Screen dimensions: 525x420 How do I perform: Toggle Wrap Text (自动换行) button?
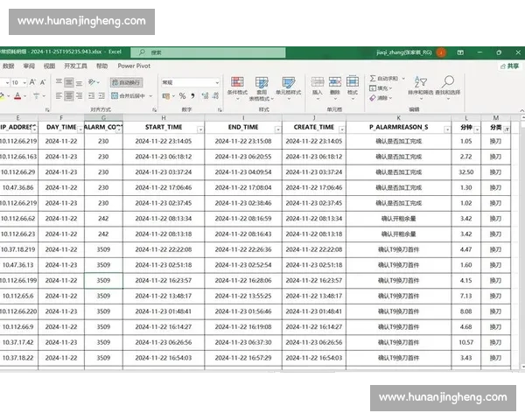130,82
